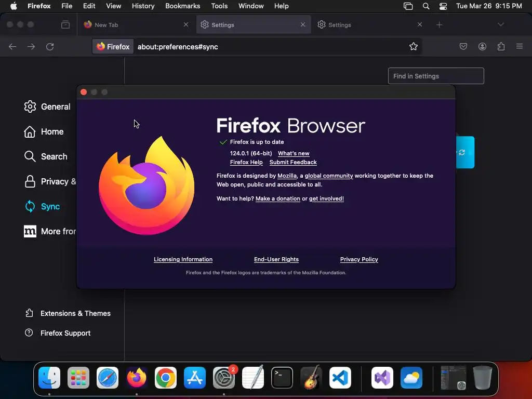Open Visual Studio Code from the Dock
The width and height of the screenshot is (532, 399).
point(340,378)
